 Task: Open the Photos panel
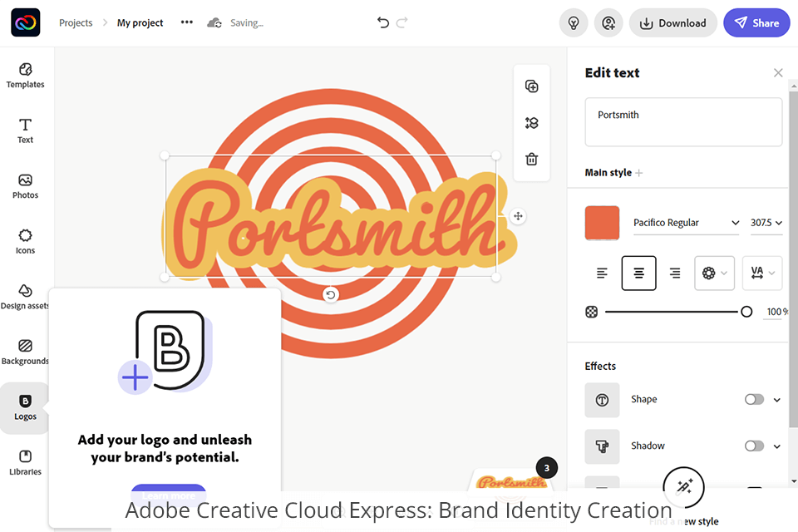click(x=26, y=186)
